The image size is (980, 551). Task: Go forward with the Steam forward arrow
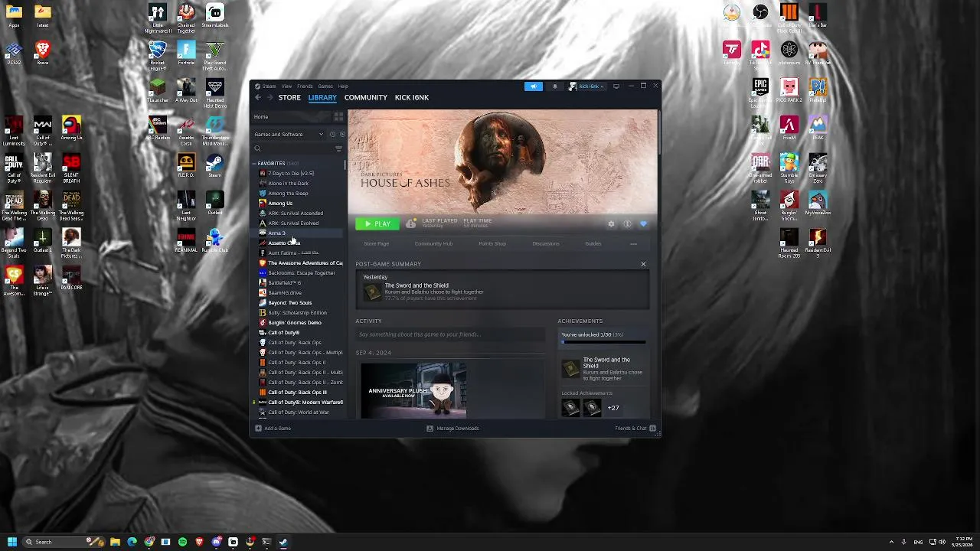269,97
